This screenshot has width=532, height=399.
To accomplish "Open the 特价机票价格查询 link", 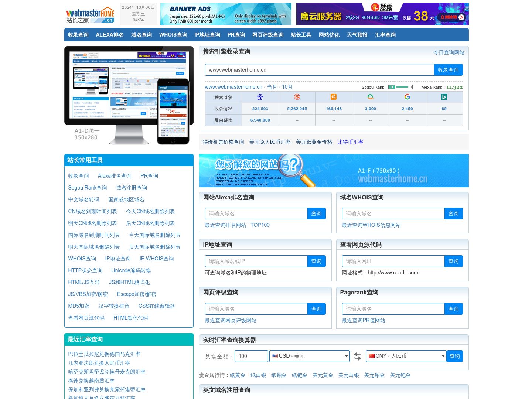I will 223,142.
